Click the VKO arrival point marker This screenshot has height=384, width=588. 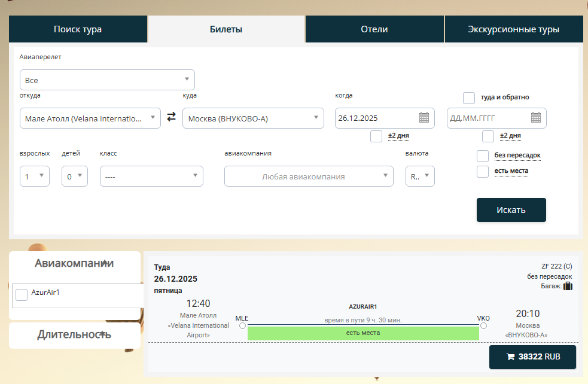(x=483, y=326)
